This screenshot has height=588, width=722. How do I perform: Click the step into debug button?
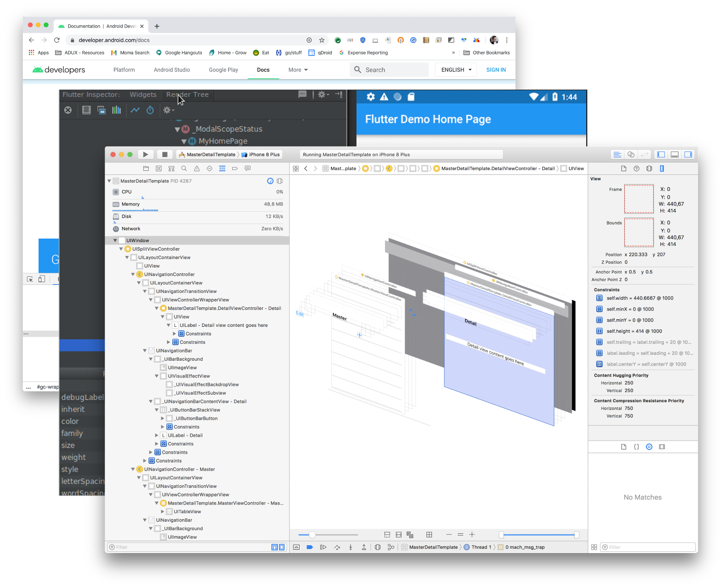tap(350, 547)
